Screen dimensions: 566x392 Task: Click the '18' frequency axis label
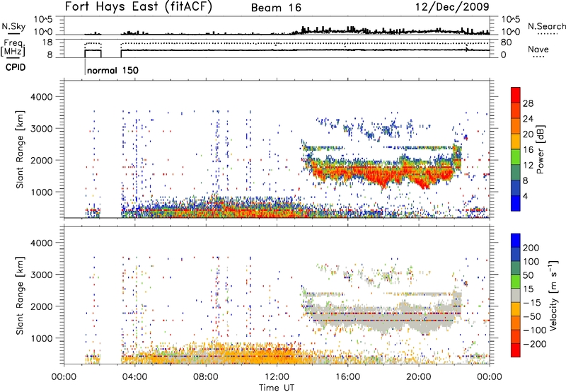(47, 42)
